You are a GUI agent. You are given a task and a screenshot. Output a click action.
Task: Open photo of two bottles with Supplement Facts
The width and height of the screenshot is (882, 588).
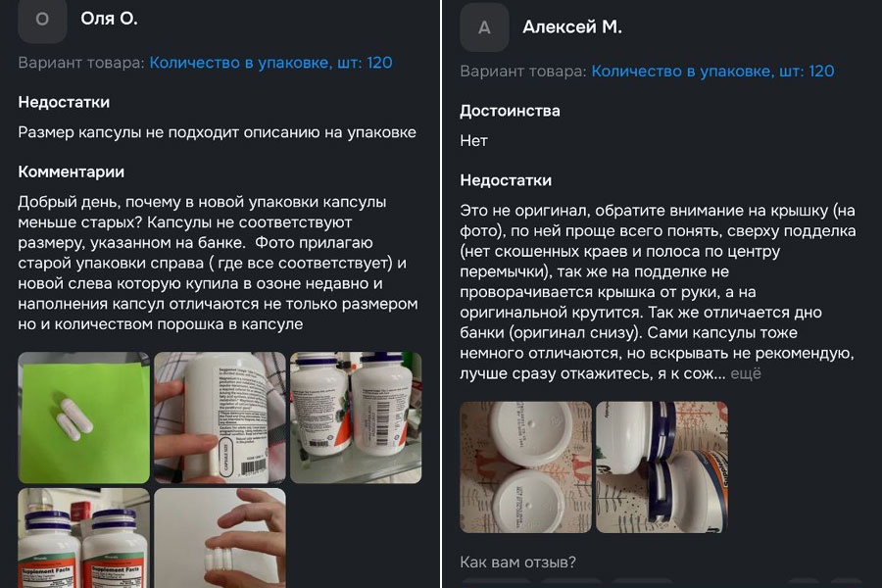click(84, 538)
